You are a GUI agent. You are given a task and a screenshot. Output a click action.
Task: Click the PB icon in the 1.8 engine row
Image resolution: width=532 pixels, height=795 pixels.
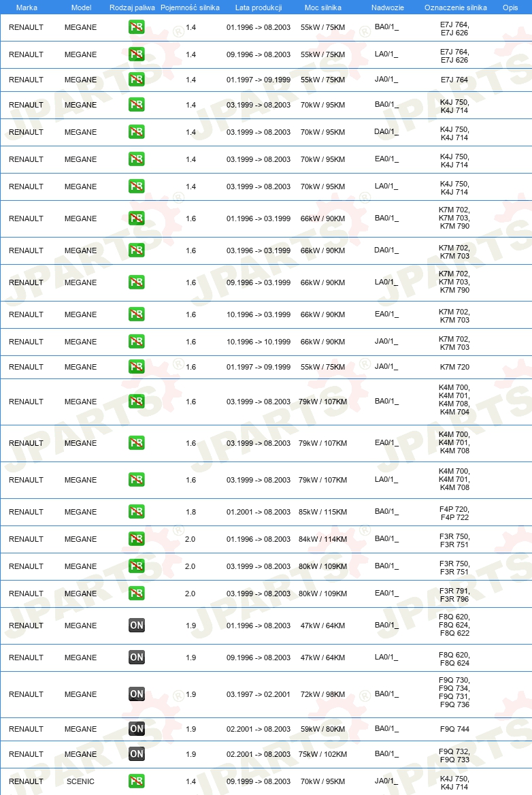[136, 512]
